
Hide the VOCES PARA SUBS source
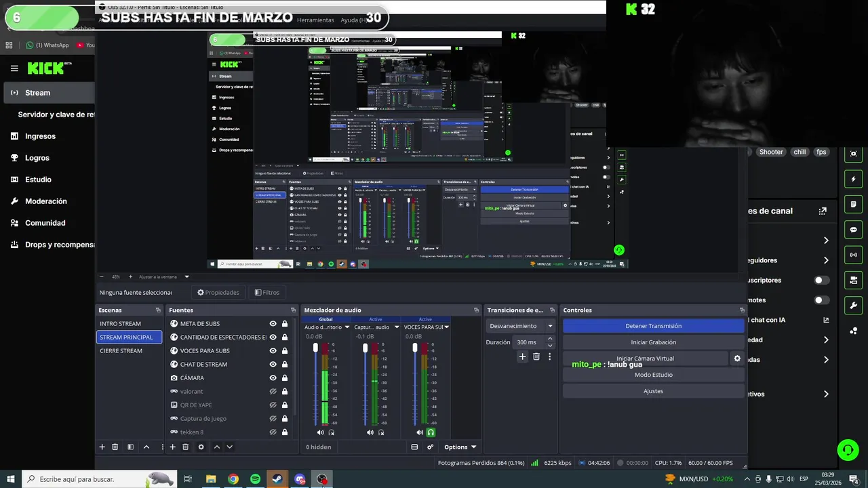pyautogui.click(x=273, y=350)
